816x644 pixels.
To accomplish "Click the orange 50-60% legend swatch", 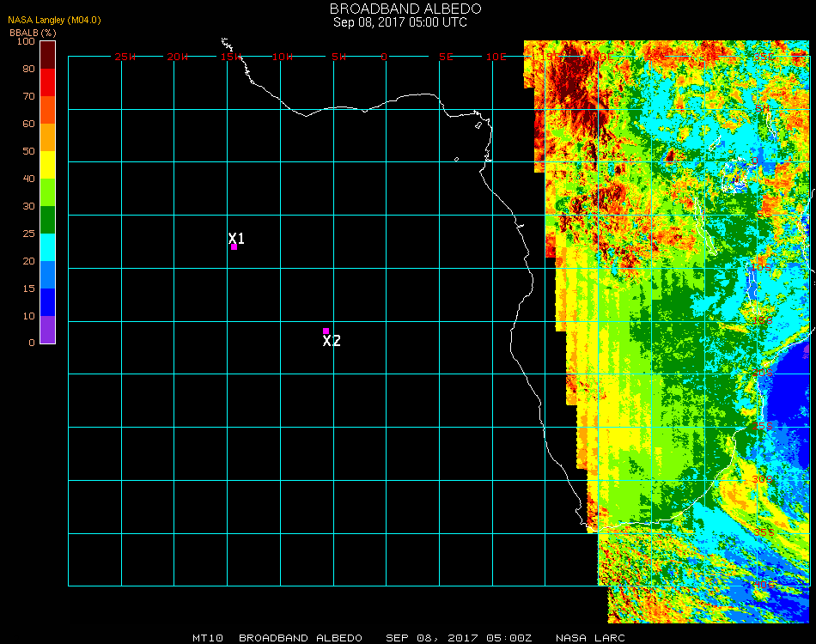I will [48, 137].
